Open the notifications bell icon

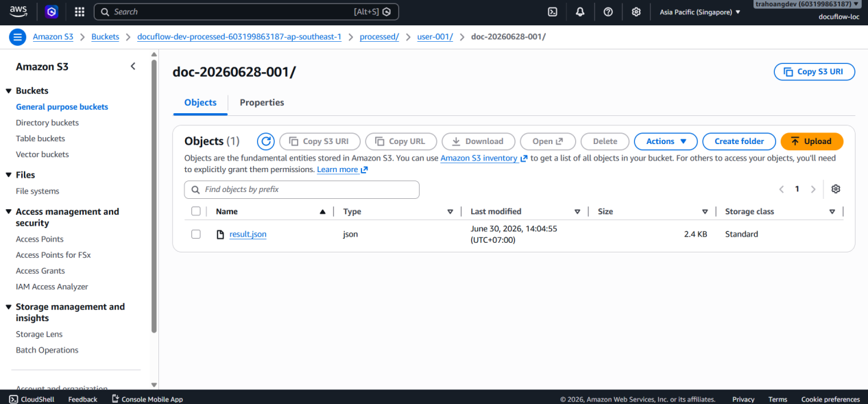[580, 12]
